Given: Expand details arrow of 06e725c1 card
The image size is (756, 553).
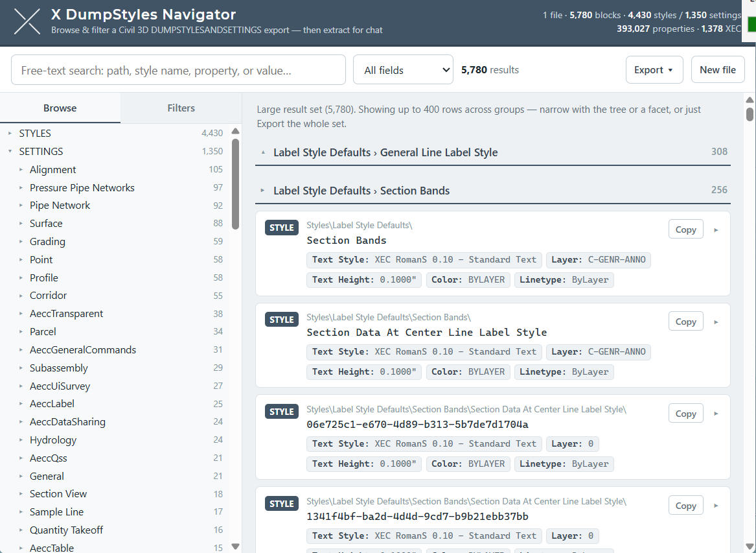Looking at the screenshot, I should [716, 414].
